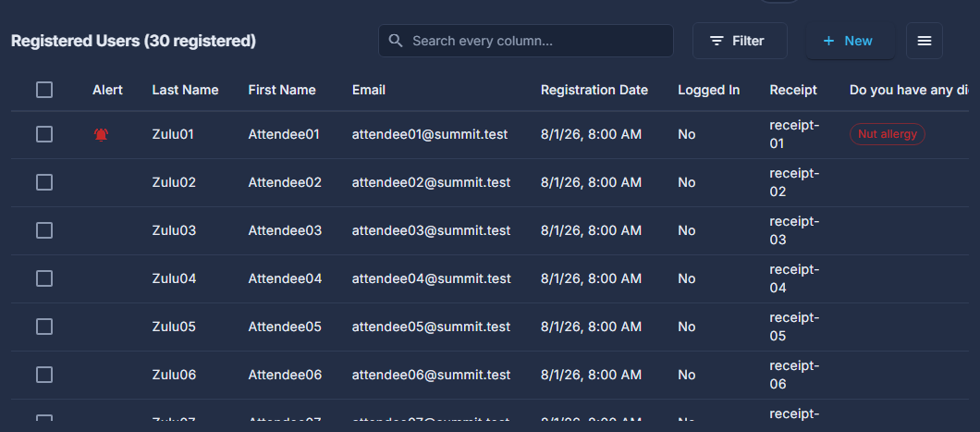Screen dimensions: 980x432
Task: Tick the select-all checkbox in the header
Action: coord(44,90)
